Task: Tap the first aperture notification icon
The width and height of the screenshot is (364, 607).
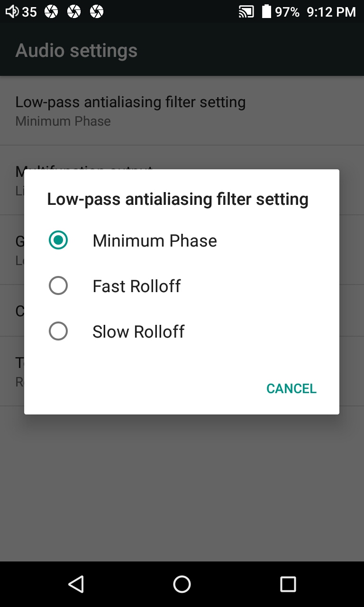Action: (x=51, y=12)
